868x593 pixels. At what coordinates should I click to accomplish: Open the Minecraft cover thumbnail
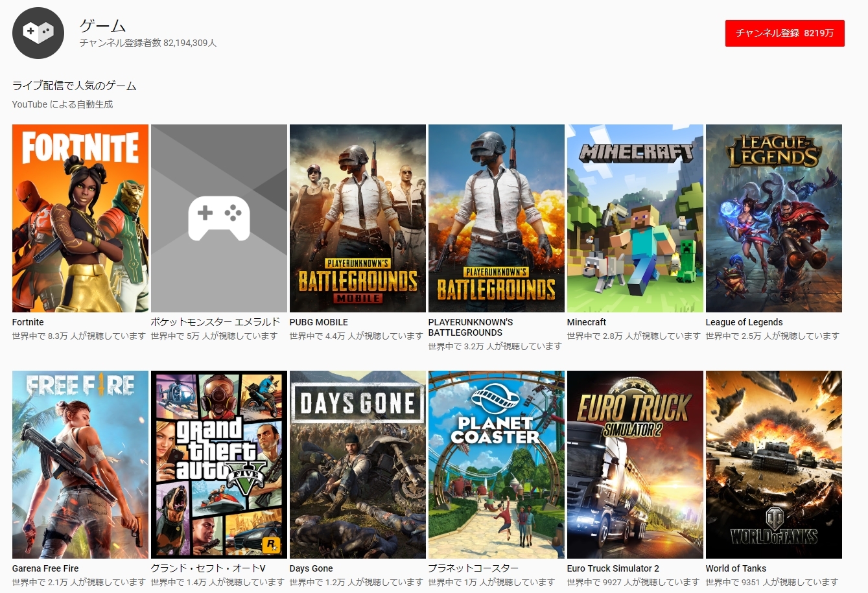click(x=635, y=218)
